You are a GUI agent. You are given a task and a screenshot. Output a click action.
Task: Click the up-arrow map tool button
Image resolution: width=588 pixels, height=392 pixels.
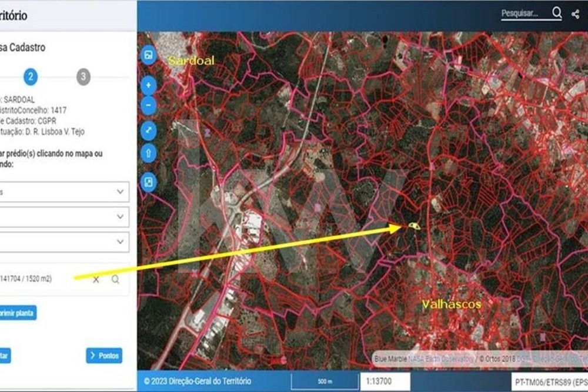[149, 153]
